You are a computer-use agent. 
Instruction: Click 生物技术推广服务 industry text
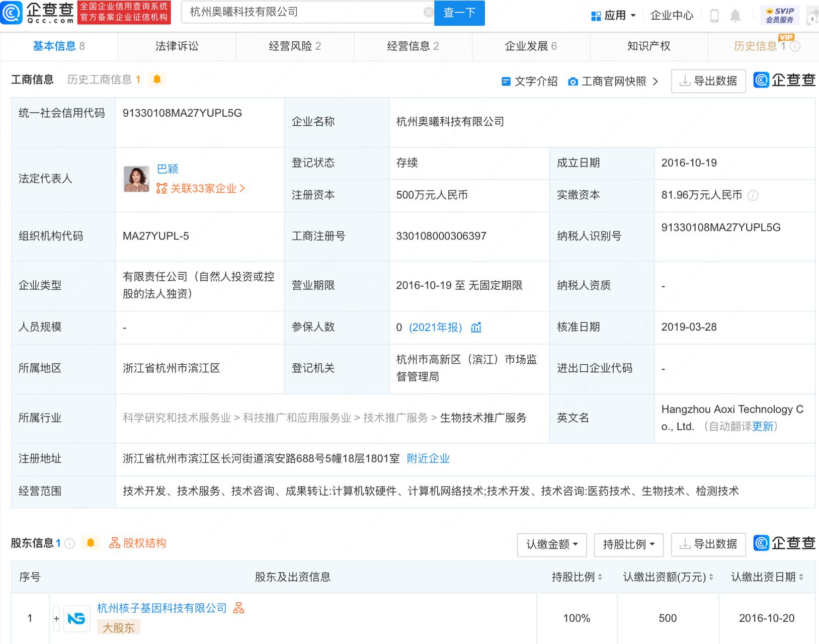(x=483, y=418)
